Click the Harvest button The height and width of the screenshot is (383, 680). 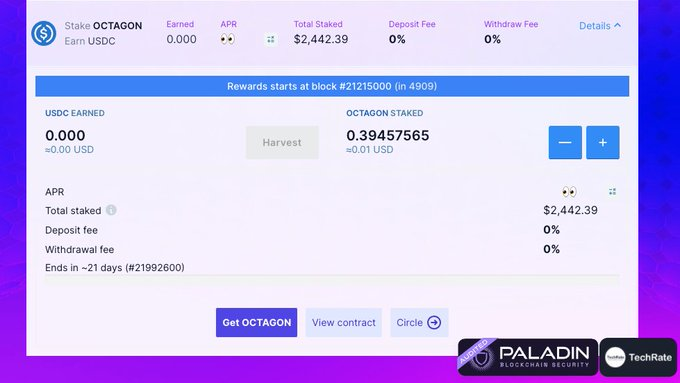click(x=282, y=142)
